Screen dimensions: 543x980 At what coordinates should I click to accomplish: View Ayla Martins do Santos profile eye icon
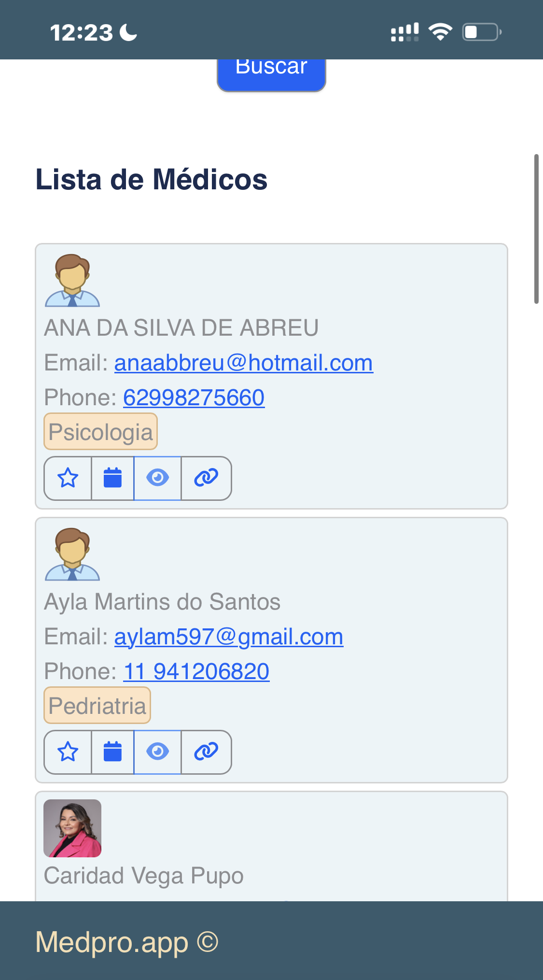(x=157, y=752)
